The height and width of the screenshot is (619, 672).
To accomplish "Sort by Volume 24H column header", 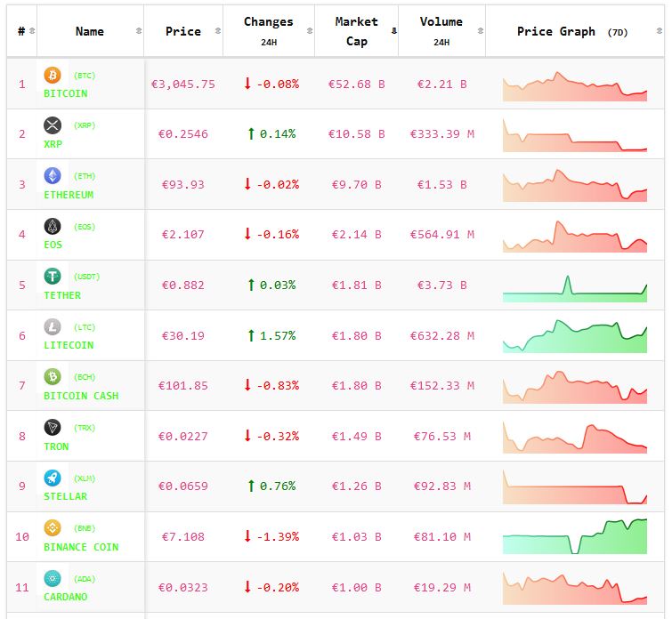I will 441,31.
